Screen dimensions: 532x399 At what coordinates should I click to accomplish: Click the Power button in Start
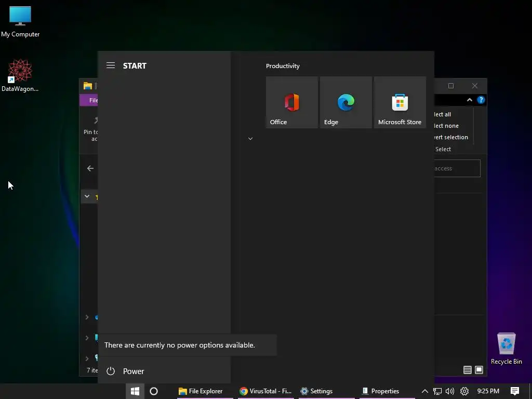pyautogui.click(x=164, y=371)
